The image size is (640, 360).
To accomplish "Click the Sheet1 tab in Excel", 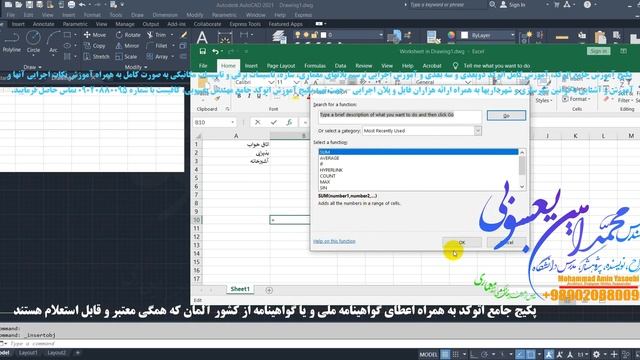I will pyautogui.click(x=240, y=289).
